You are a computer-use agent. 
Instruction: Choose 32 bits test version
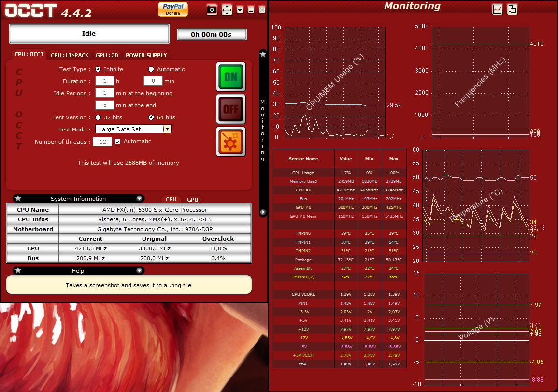(98, 117)
